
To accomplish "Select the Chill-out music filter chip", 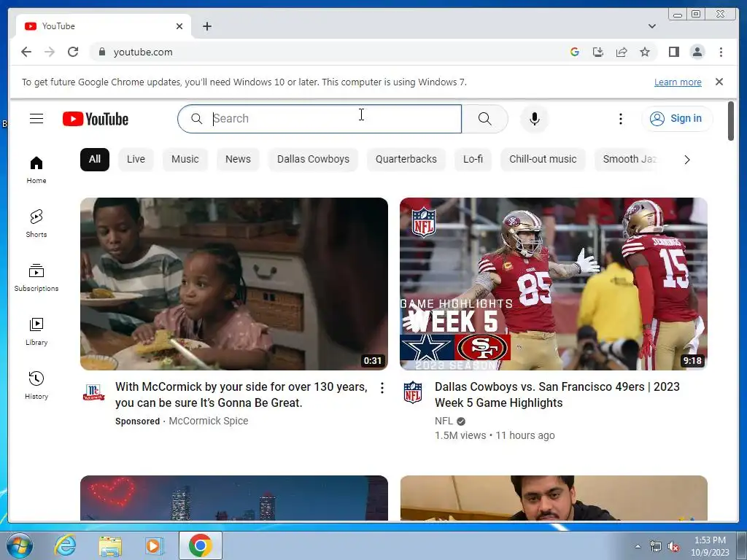I will [543, 159].
